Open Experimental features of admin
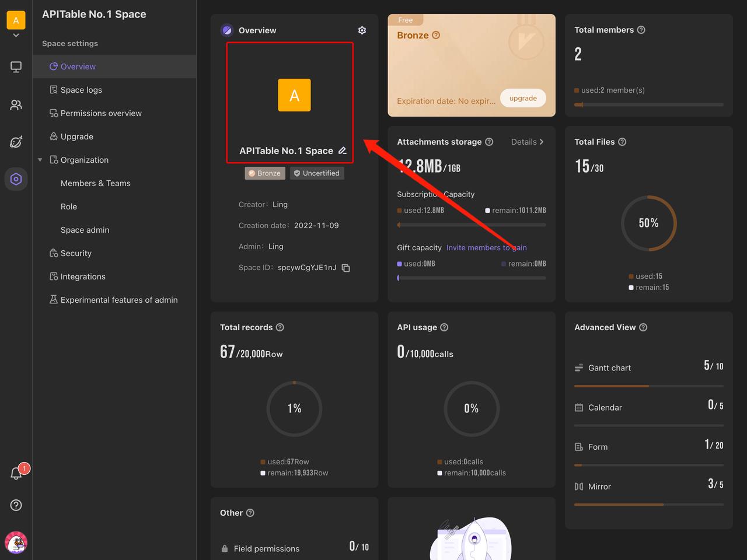 (x=114, y=300)
